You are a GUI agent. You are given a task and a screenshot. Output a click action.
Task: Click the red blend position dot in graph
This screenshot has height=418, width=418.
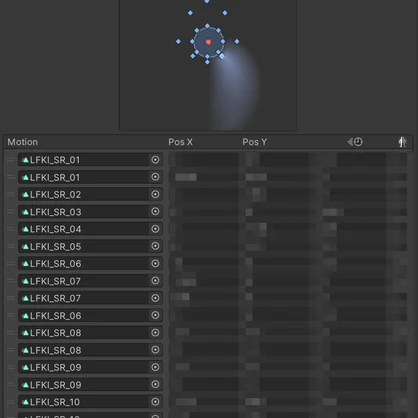[208, 42]
